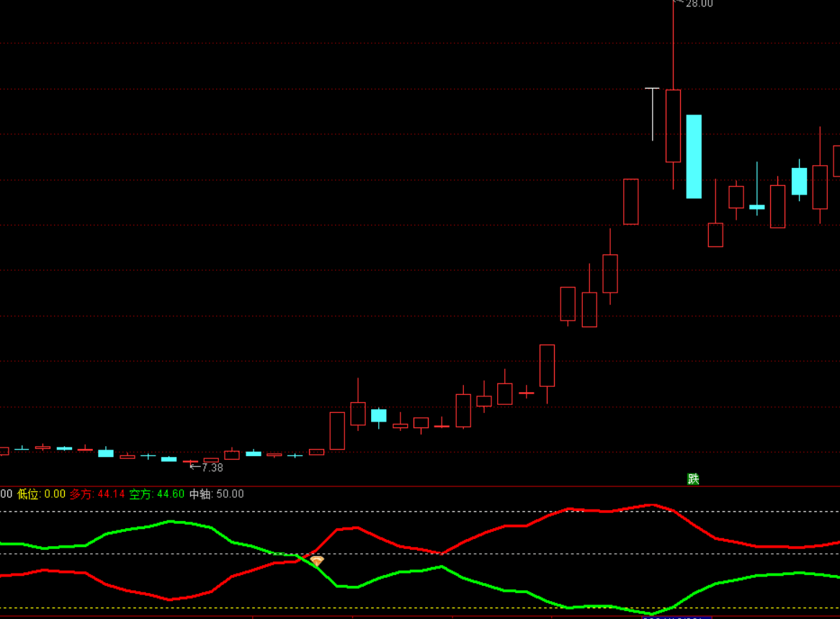The width and height of the screenshot is (840, 619).
Task: Select the 中轴 50.00 label
Action: point(217,494)
